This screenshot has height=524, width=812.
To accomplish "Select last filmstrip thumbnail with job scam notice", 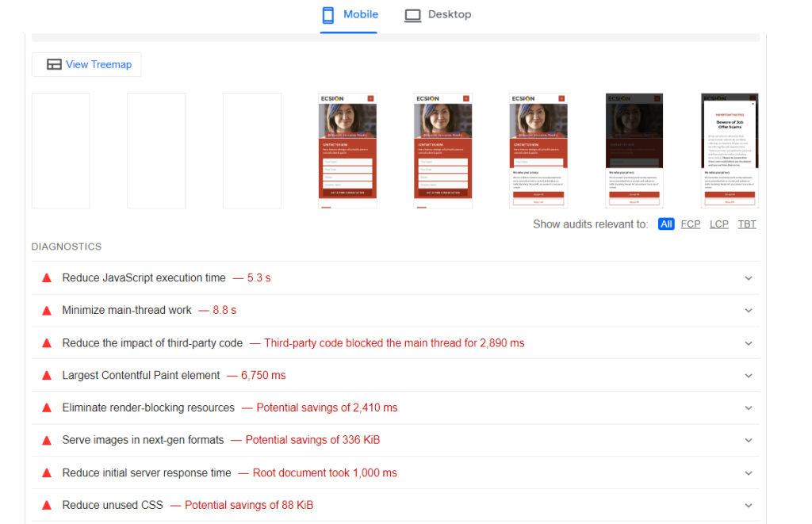I will (730, 151).
